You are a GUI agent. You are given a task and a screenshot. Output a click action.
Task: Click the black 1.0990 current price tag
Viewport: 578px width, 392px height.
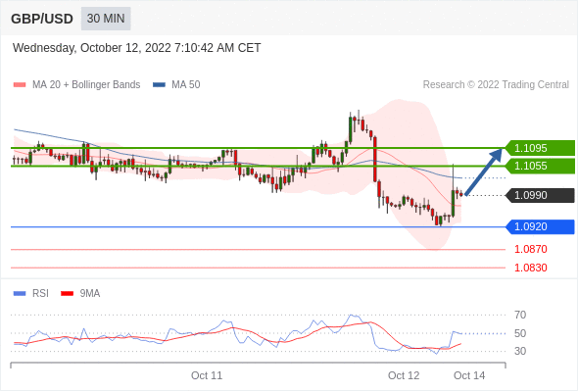(x=540, y=195)
